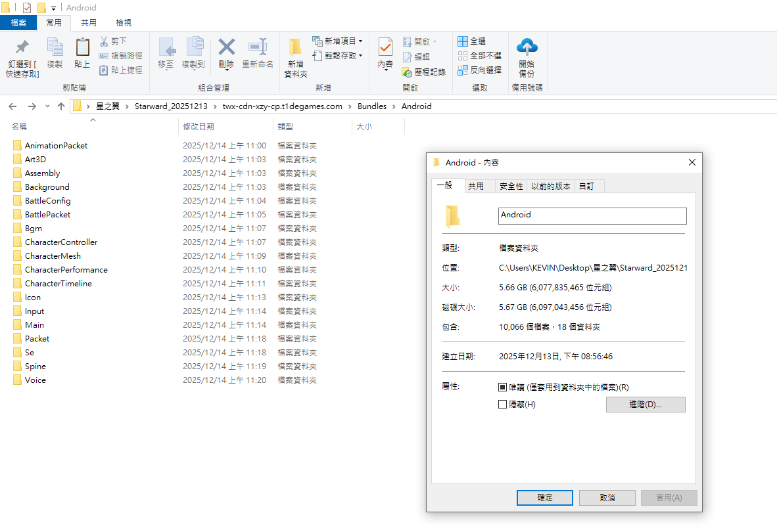
Task: Open the Properties checkmark icon in ribbon
Action: [x=385, y=48]
